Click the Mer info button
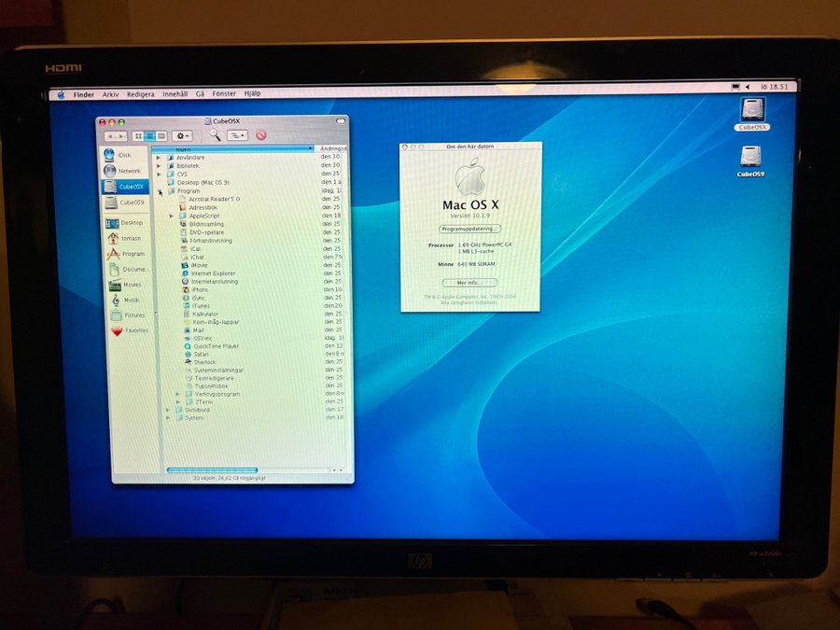This screenshot has width=840, height=630. click(470, 282)
